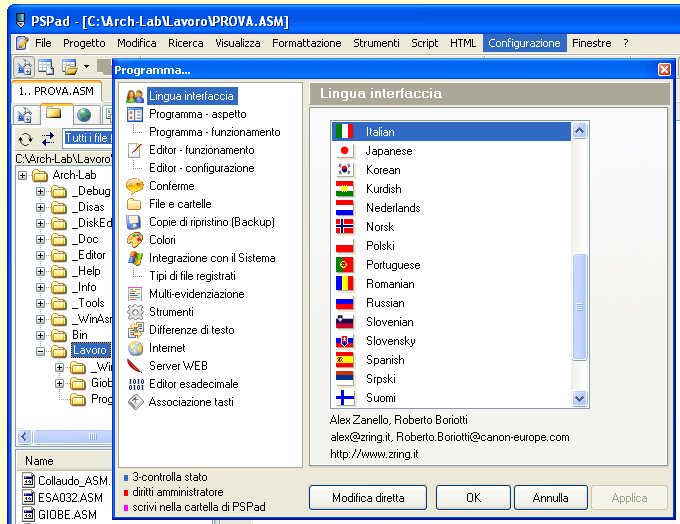680x524 pixels.
Task: Open the Progetto menu
Action: [84, 43]
